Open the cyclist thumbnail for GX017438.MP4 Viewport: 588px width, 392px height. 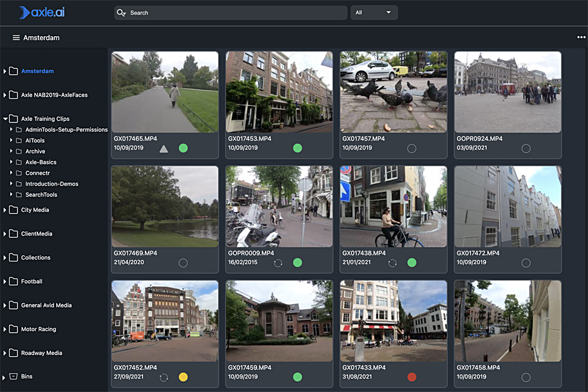coord(393,206)
